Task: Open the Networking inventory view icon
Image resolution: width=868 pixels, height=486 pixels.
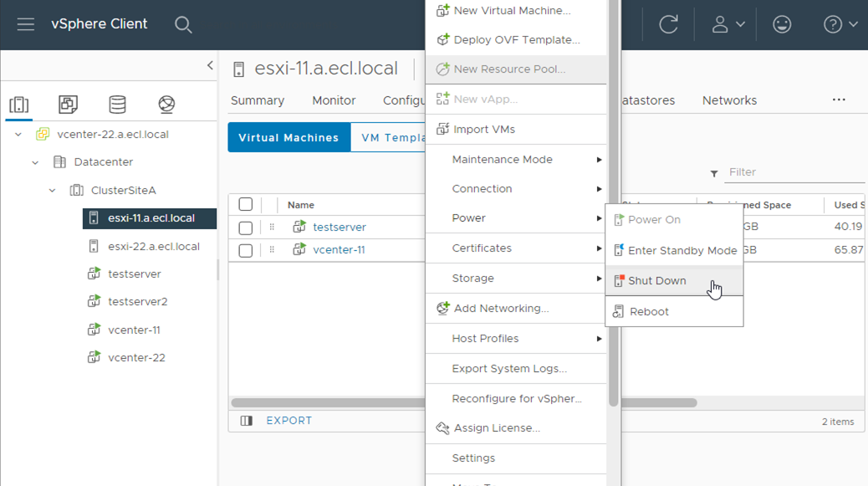Action: point(166,105)
